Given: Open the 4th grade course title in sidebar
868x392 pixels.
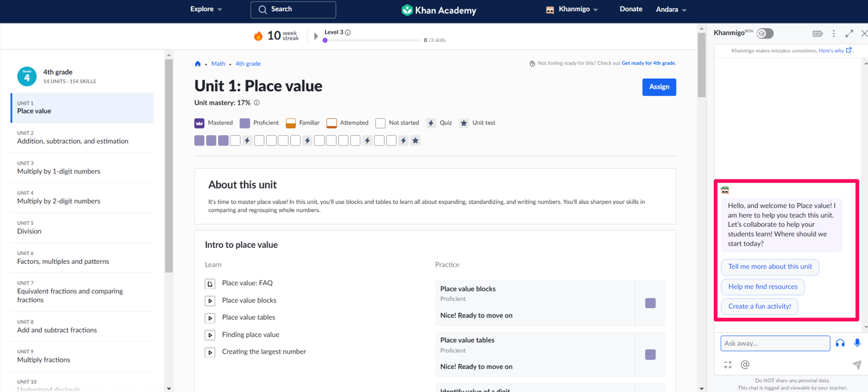Looking at the screenshot, I should (x=58, y=72).
